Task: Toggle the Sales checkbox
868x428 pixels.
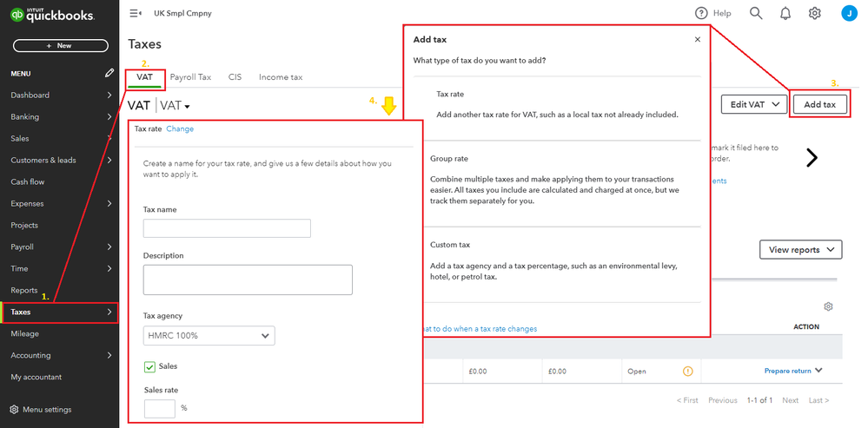Action: (x=149, y=367)
